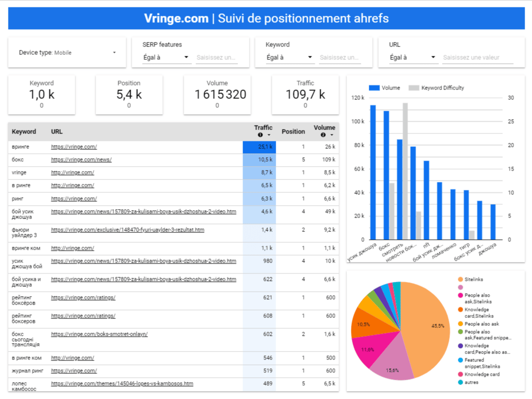Click the 49 k volume cell
This screenshot has width=532, height=399.
click(x=330, y=212)
